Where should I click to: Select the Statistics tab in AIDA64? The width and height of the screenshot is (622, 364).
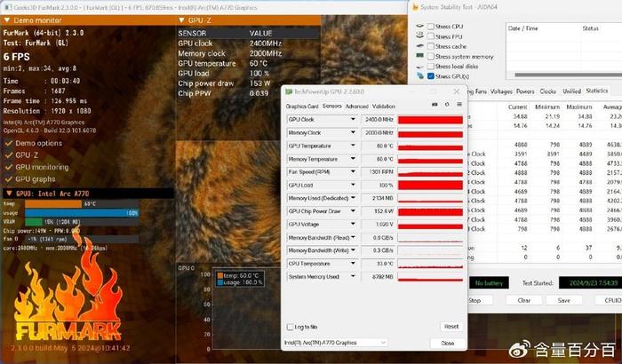click(x=597, y=91)
